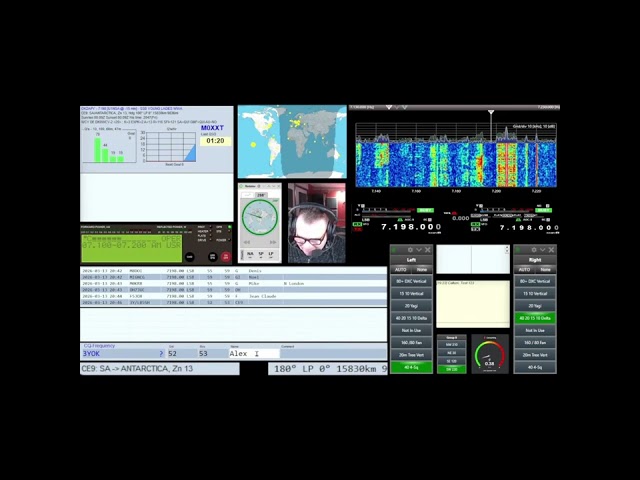Select log row for Mike, N London
This screenshot has height=480, width=640.
(233, 283)
